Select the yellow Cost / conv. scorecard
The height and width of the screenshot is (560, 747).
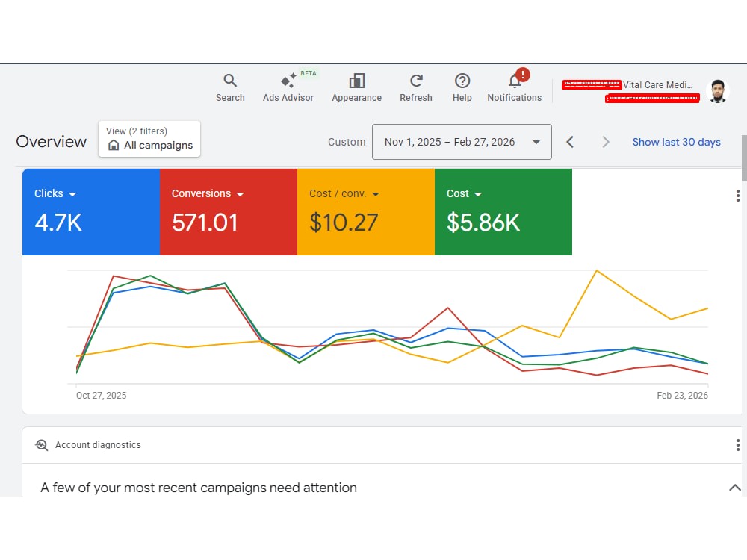click(366, 212)
